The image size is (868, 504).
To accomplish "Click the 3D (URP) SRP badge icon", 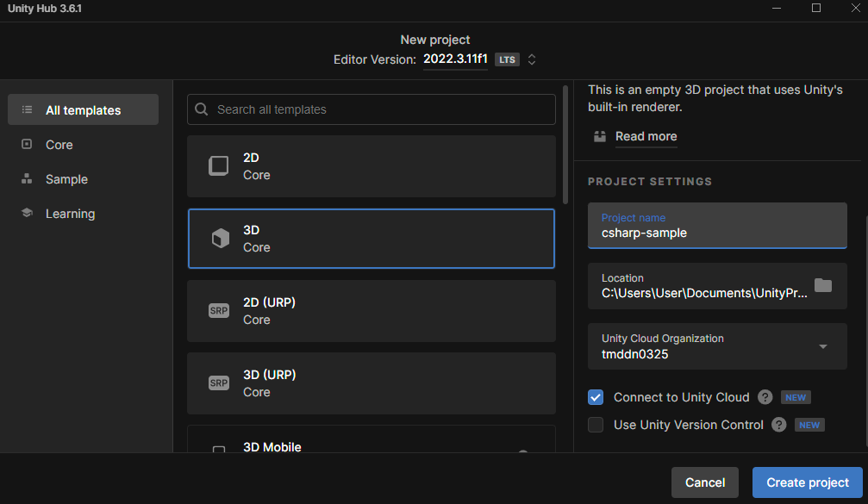I will pos(219,383).
